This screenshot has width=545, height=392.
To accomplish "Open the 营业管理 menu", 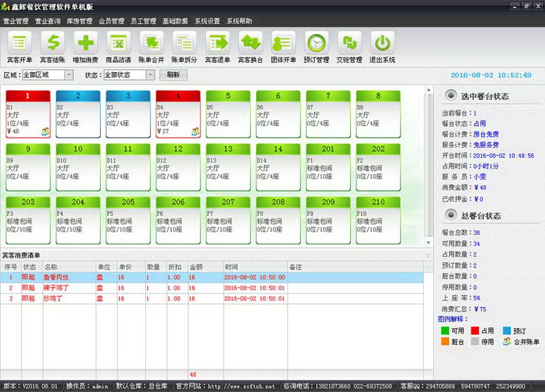I will click(16, 21).
